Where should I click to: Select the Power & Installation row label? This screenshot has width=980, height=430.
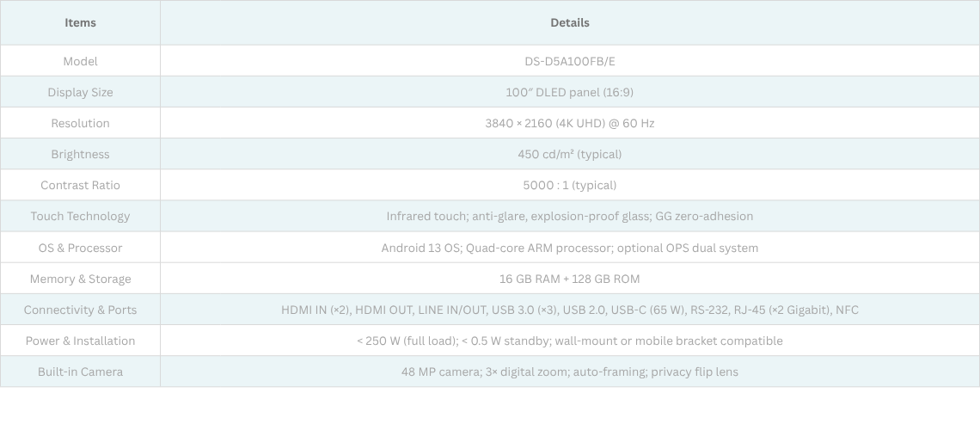pos(80,341)
